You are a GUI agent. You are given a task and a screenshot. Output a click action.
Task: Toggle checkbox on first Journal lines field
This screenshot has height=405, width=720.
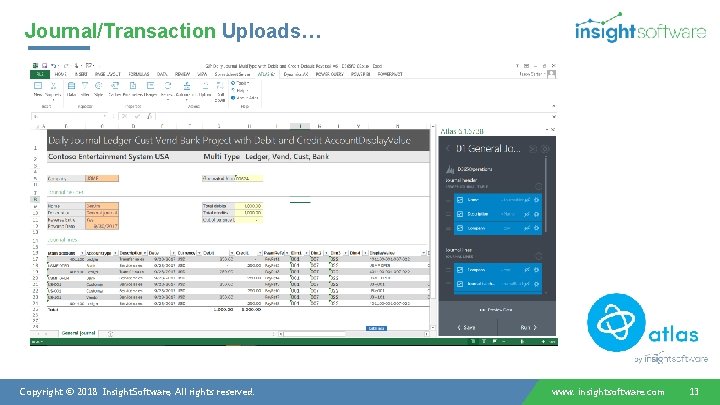pos(460,270)
